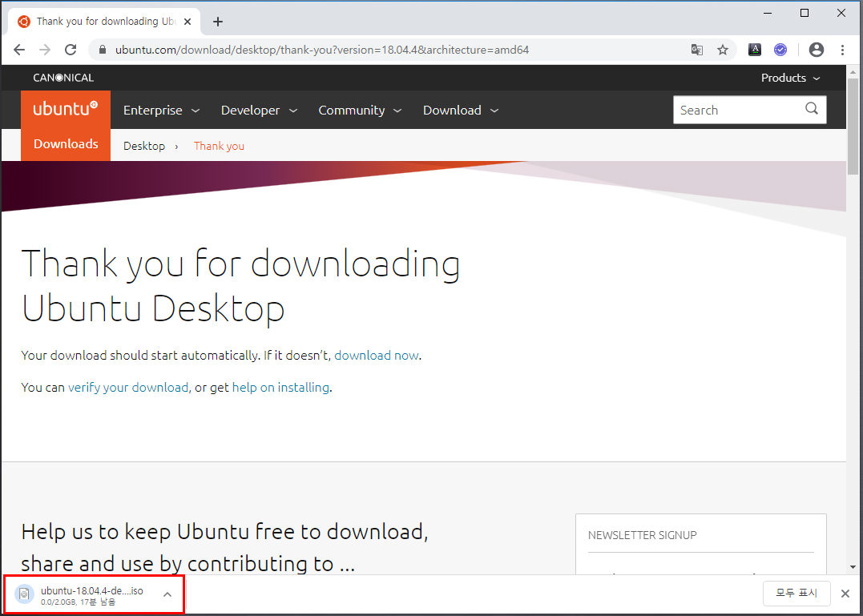View site security lock information
Viewport: 863px width, 616px height.
[x=102, y=50]
